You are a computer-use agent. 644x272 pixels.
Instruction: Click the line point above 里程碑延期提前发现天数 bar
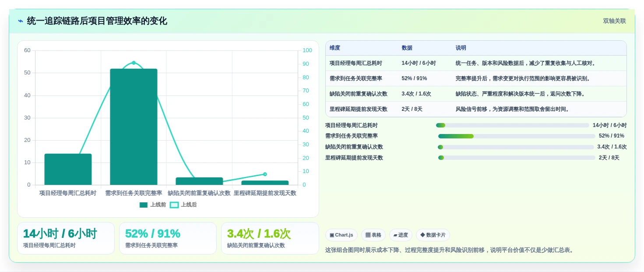pyautogui.click(x=265, y=174)
